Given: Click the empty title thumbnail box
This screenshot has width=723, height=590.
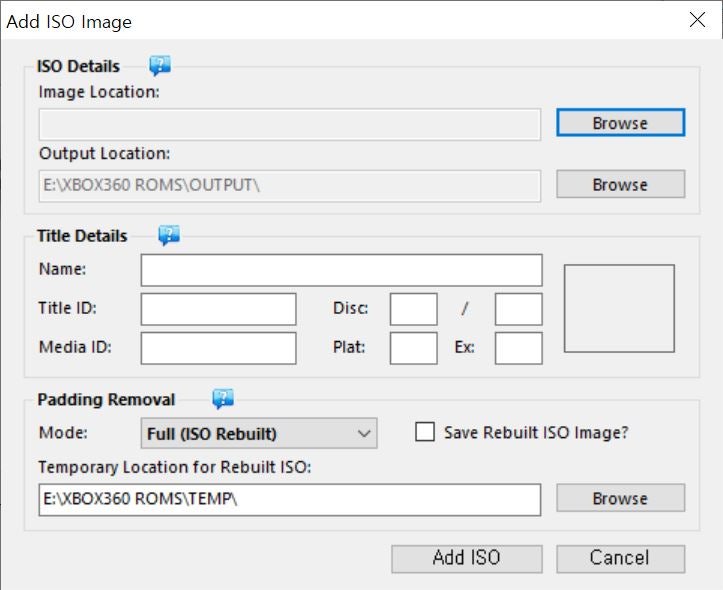Looking at the screenshot, I should tap(619, 308).
